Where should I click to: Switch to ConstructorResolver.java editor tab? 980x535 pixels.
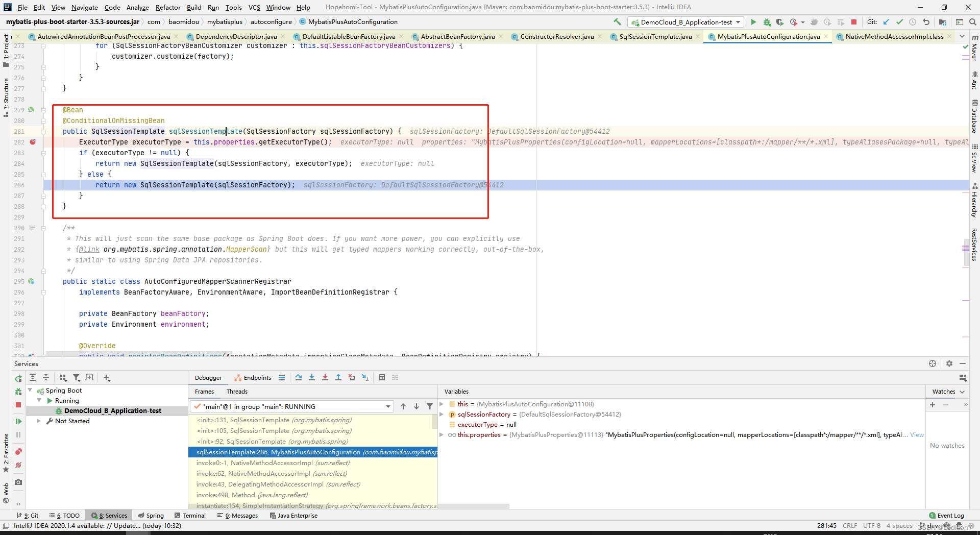click(x=557, y=36)
